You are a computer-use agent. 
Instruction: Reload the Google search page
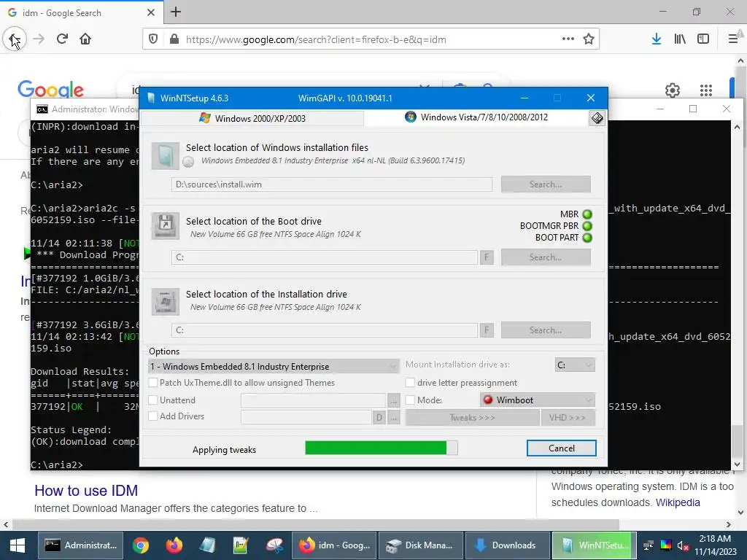(62, 39)
